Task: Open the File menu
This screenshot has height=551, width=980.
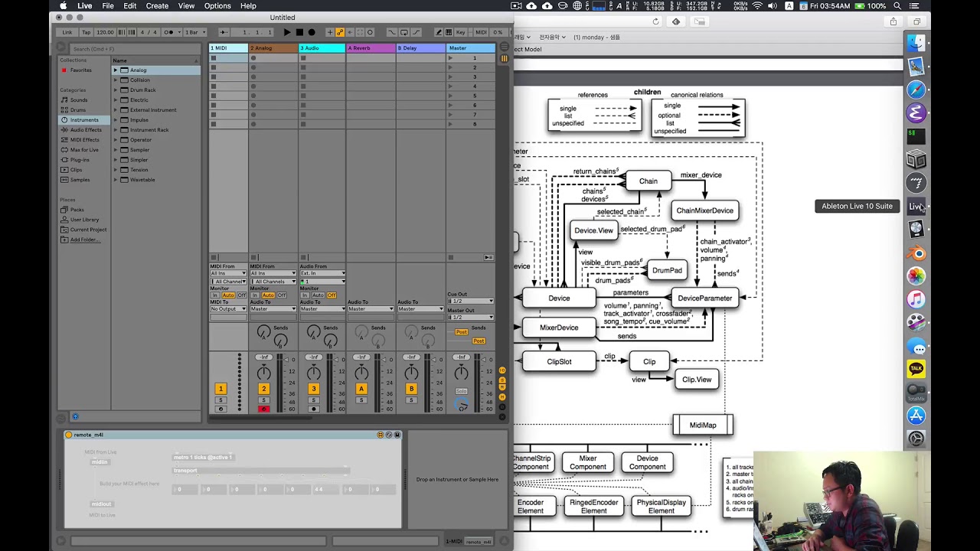Action: (108, 6)
